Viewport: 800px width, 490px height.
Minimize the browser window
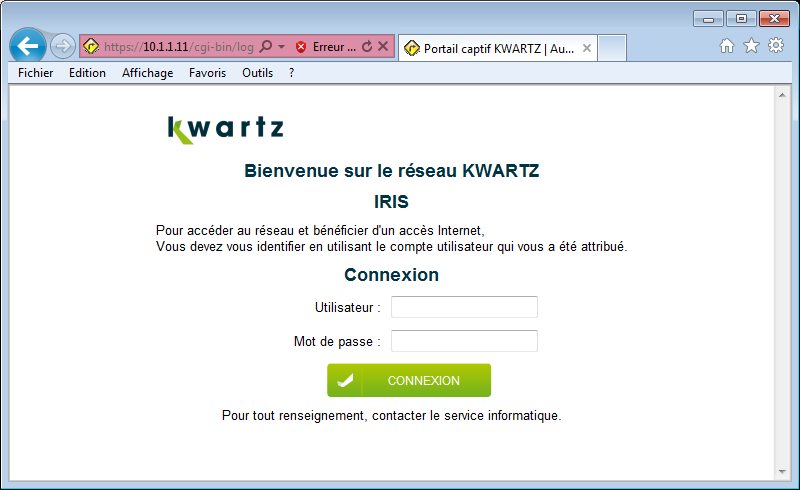[x=708, y=19]
